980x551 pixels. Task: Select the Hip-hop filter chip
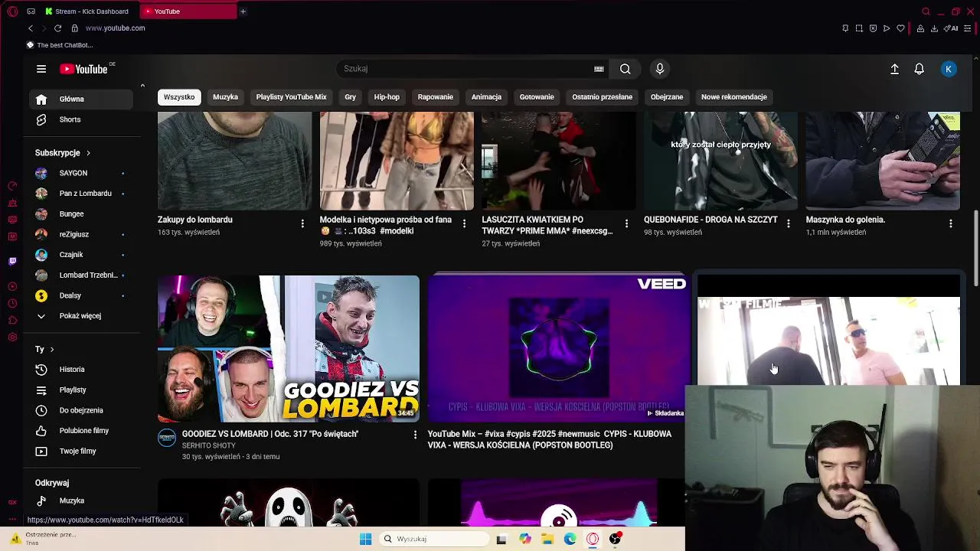pyautogui.click(x=387, y=97)
